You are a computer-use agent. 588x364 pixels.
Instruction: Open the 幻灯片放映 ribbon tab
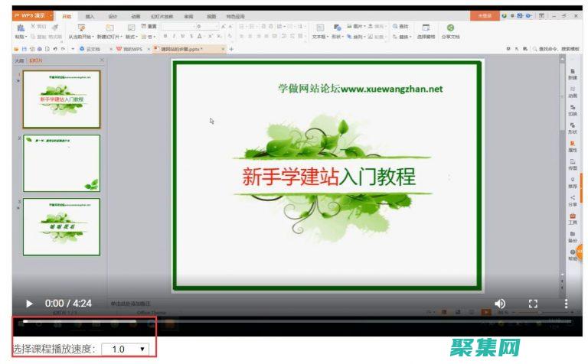pyautogui.click(x=162, y=15)
